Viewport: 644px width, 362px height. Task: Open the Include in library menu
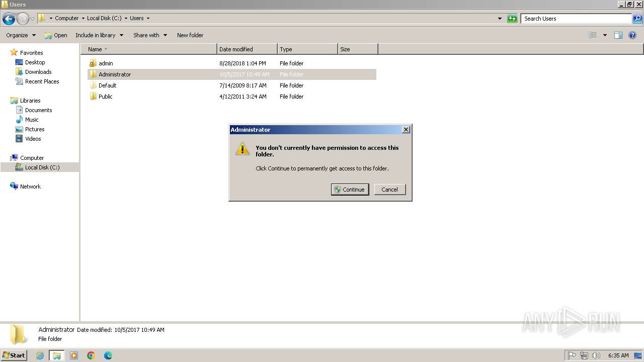99,35
